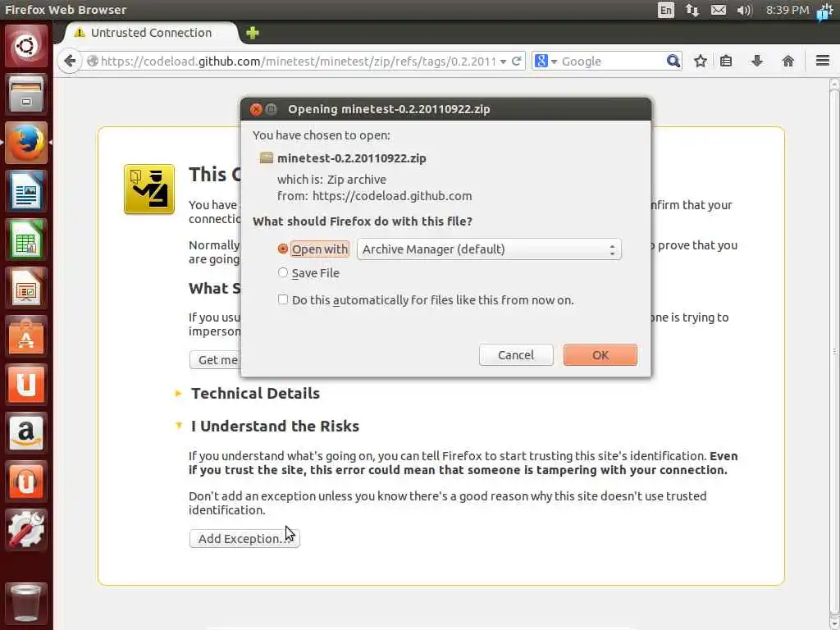Select the Save File radio option

283,272
